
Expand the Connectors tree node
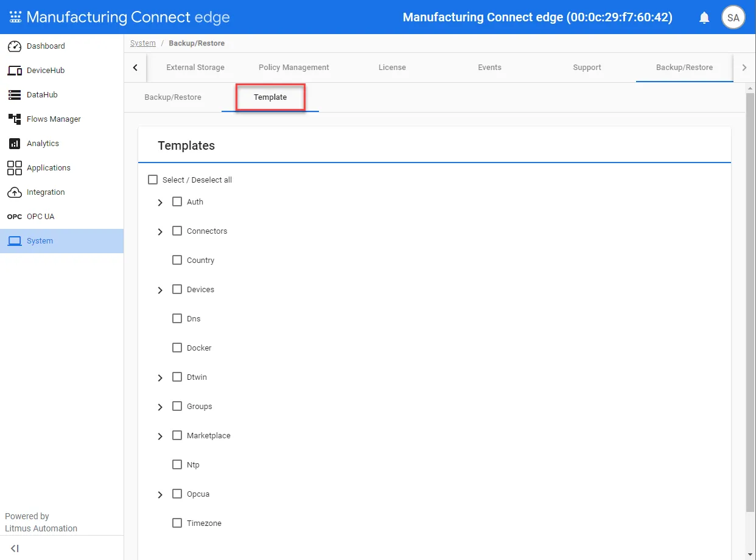pyautogui.click(x=160, y=232)
